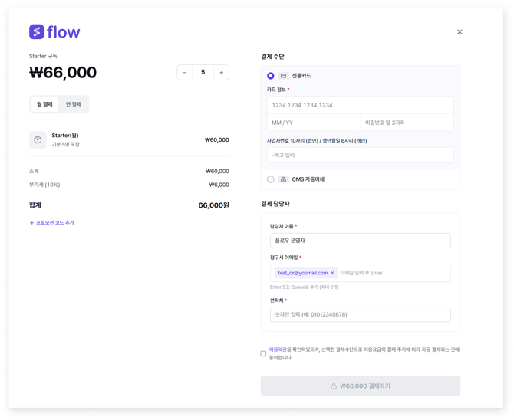
Task: Click the 비밀번호 앞 2자리 field
Action: pos(407,123)
